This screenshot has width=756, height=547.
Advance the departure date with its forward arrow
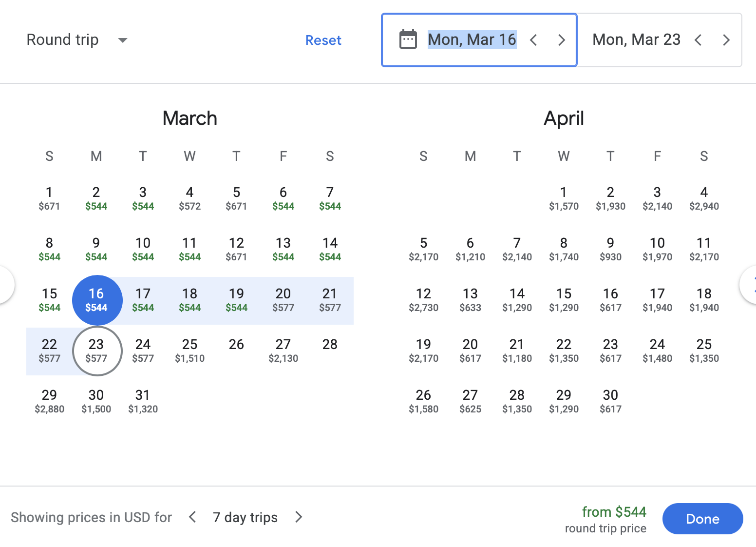pyautogui.click(x=561, y=40)
